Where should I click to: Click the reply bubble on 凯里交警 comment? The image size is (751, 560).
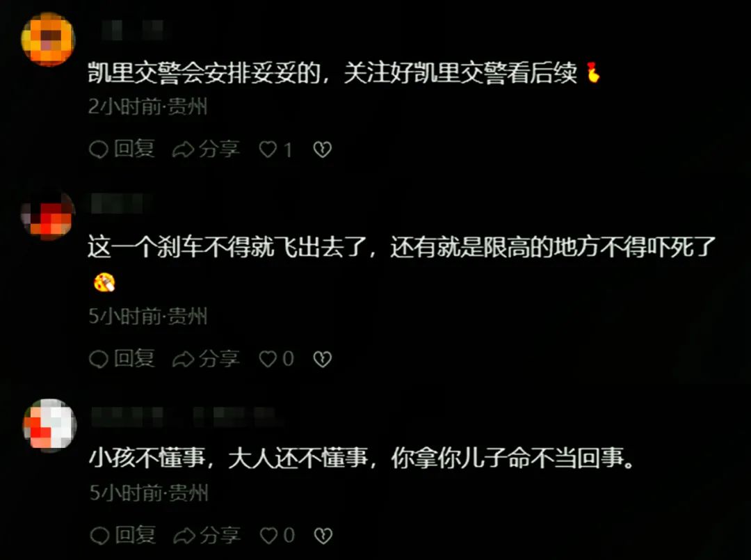(x=99, y=150)
